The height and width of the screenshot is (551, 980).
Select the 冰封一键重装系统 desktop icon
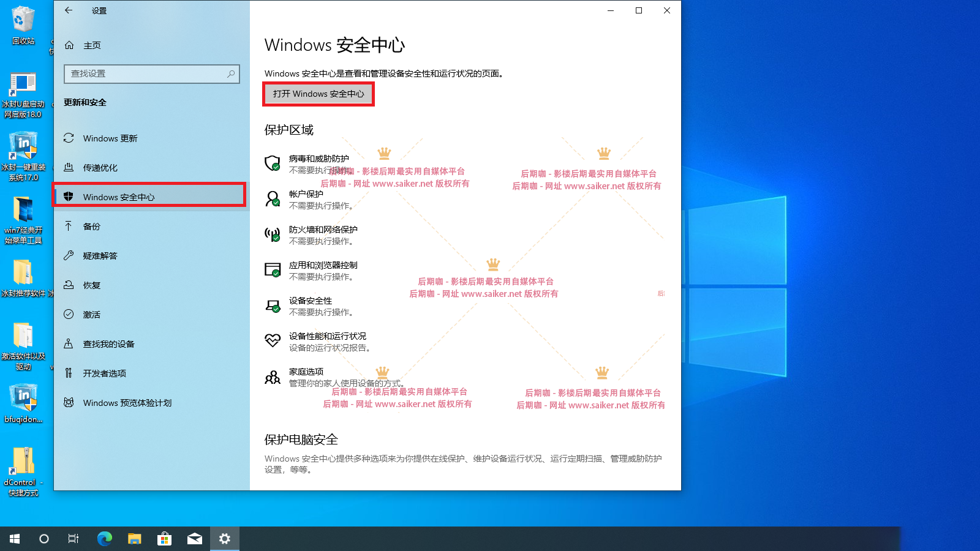23,157
